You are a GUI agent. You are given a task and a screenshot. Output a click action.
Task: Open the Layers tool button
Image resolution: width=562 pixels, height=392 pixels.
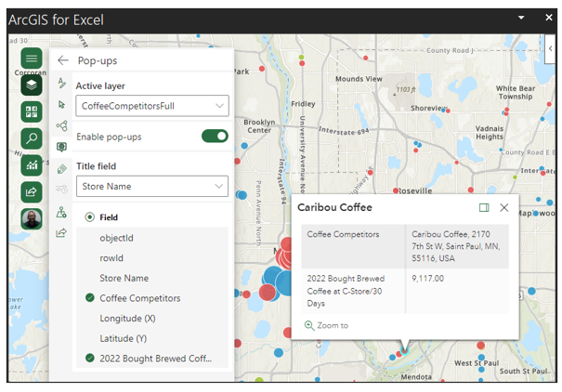coord(32,85)
